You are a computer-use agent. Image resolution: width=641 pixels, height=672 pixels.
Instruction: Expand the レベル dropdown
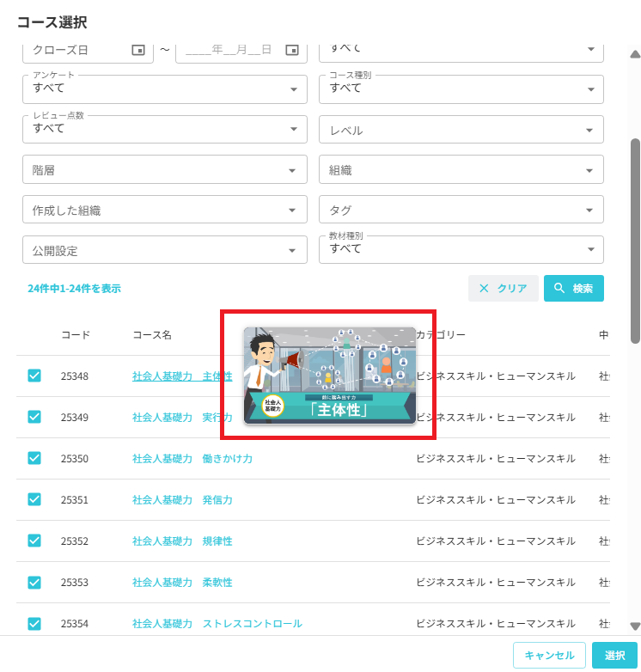[461, 129]
